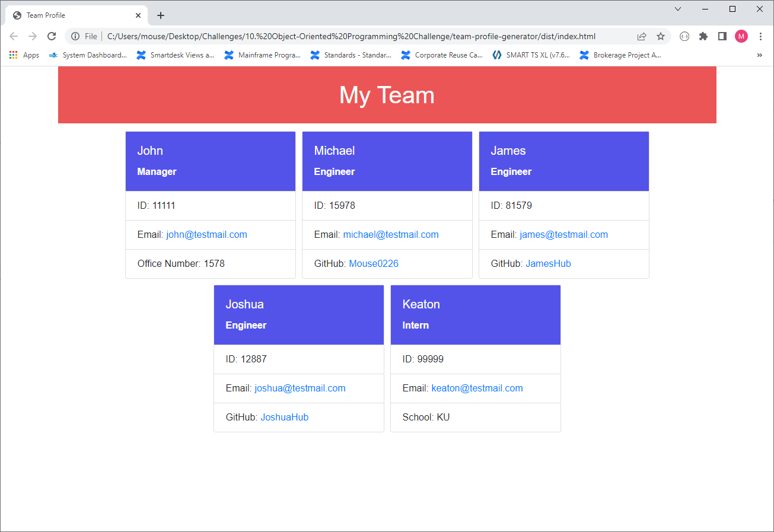Bookmark this page with the star icon
Viewport: 774px width, 532px height.
point(661,36)
